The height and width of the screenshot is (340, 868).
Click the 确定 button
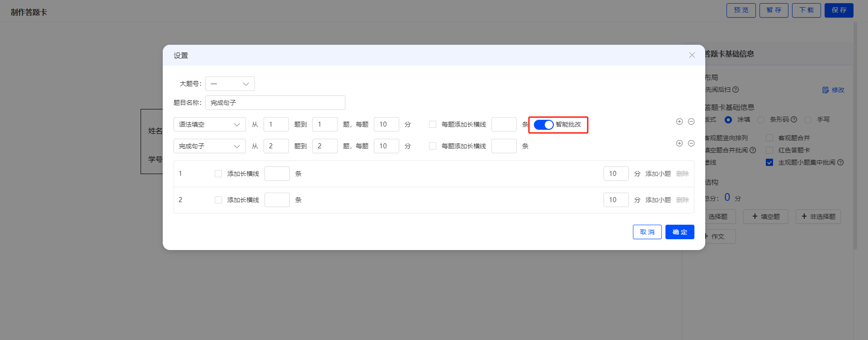point(680,232)
